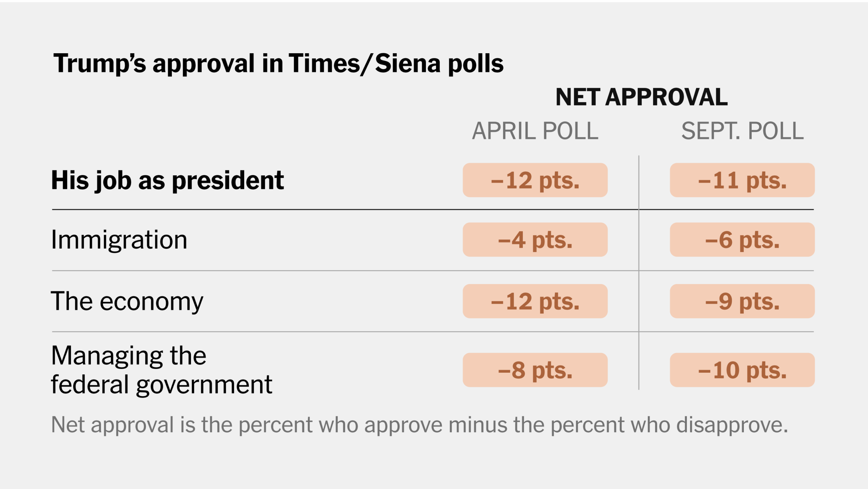Viewport: 868px width, 489px height.
Task: Select September's −10 pts. badge
Action: 742,370
